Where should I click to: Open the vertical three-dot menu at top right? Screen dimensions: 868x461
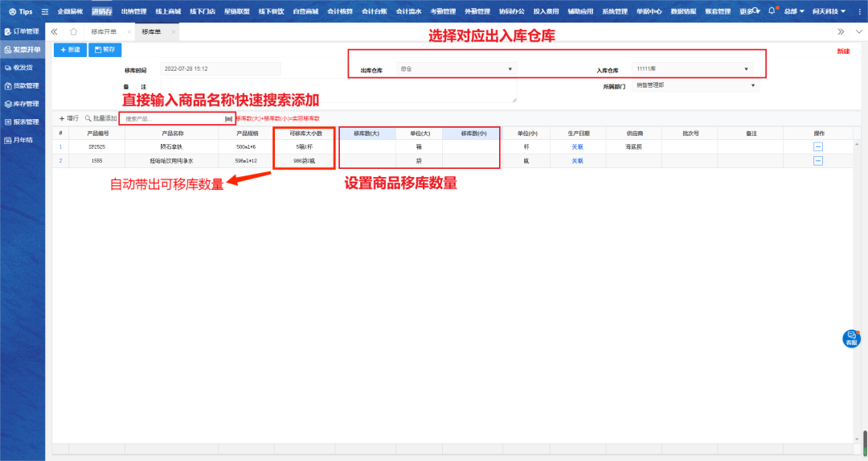click(857, 31)
